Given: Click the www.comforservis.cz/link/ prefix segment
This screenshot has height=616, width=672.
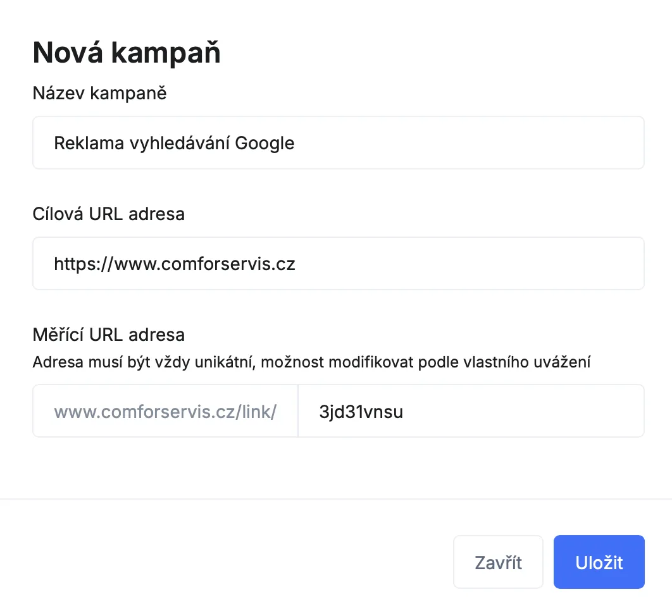Looking at the screenshot, I should coord(166,411).
